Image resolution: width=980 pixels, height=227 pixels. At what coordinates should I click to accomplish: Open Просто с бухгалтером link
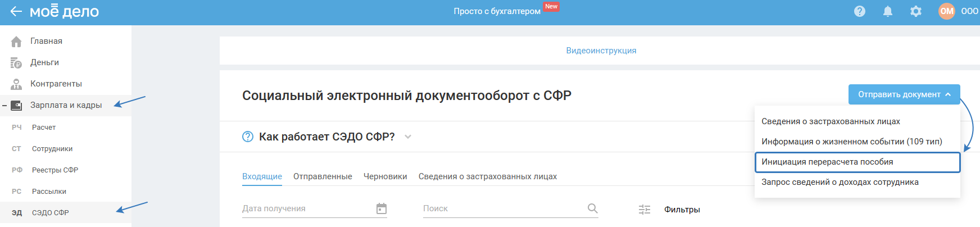pyautogui.click(x=497, y=11)
